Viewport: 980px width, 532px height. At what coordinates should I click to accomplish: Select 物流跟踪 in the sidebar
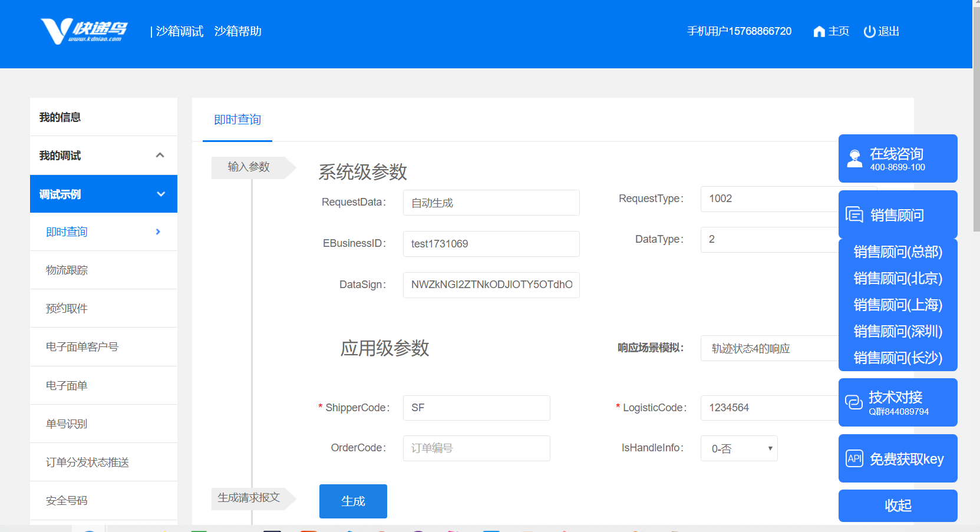click(66, 270)
